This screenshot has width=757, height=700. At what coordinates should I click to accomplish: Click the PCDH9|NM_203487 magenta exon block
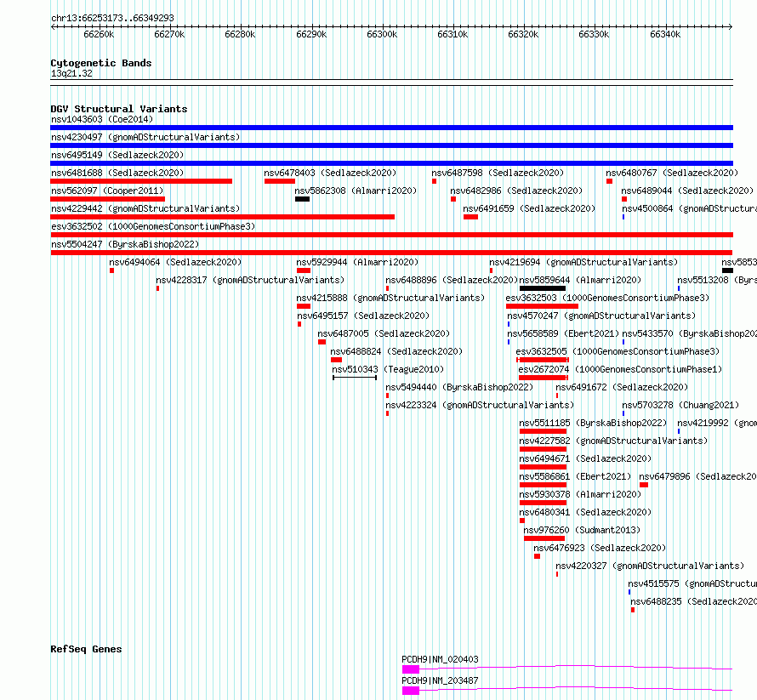(410, 691)
